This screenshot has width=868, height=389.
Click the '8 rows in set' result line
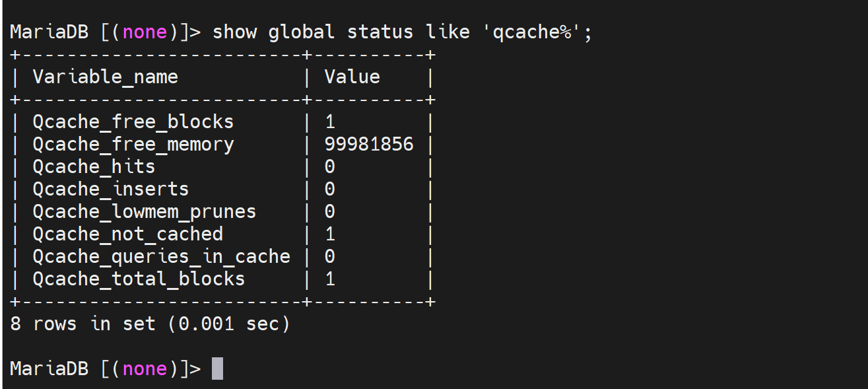click(150, 324)
